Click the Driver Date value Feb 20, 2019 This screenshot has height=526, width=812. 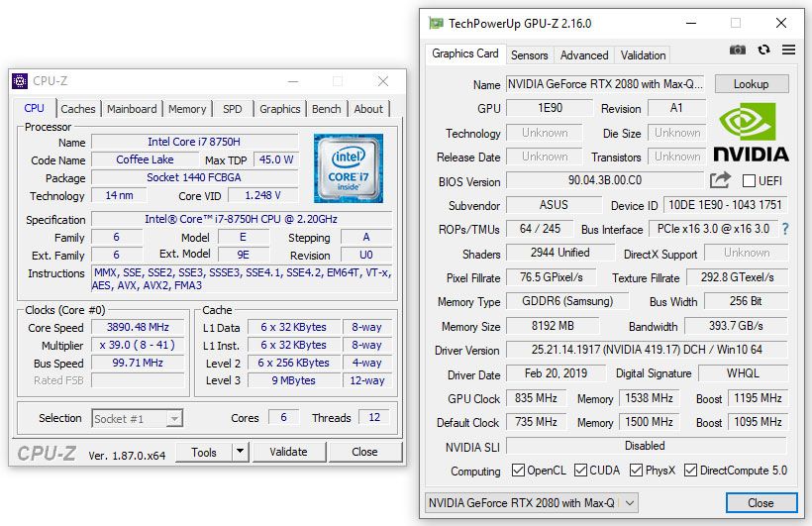pos(556,373)
